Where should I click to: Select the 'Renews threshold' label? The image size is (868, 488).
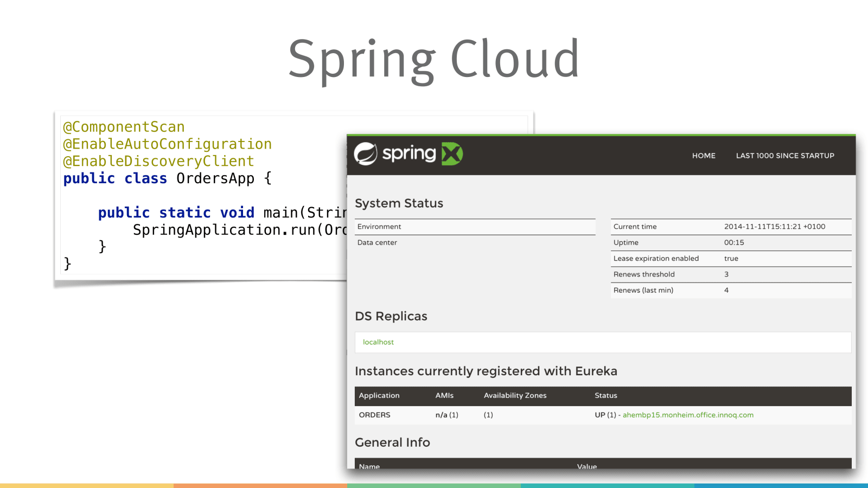644,274
